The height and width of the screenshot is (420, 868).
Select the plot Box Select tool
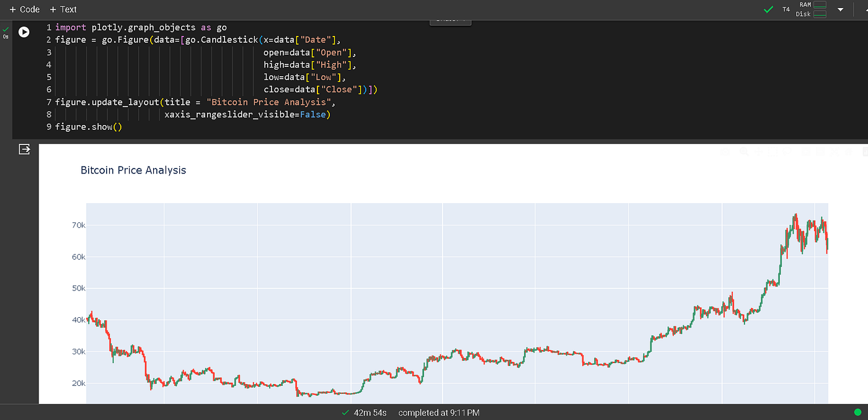click(773, 152)
